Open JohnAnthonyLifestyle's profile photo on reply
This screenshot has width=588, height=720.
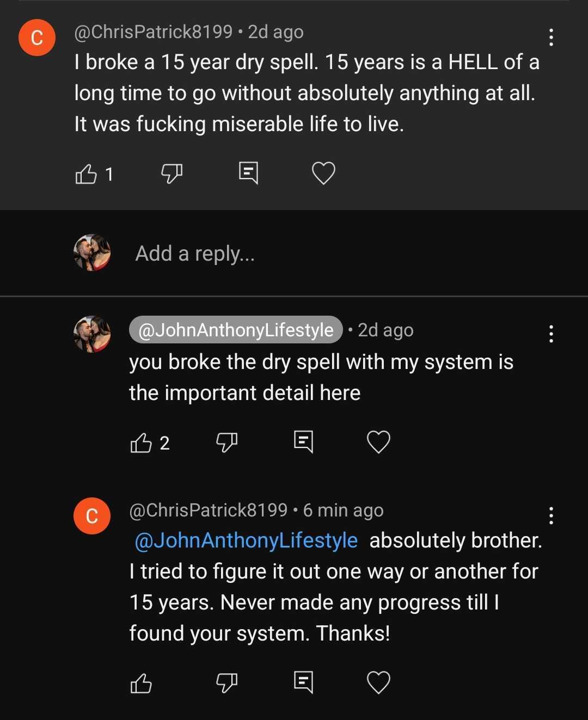click(92, 334)
